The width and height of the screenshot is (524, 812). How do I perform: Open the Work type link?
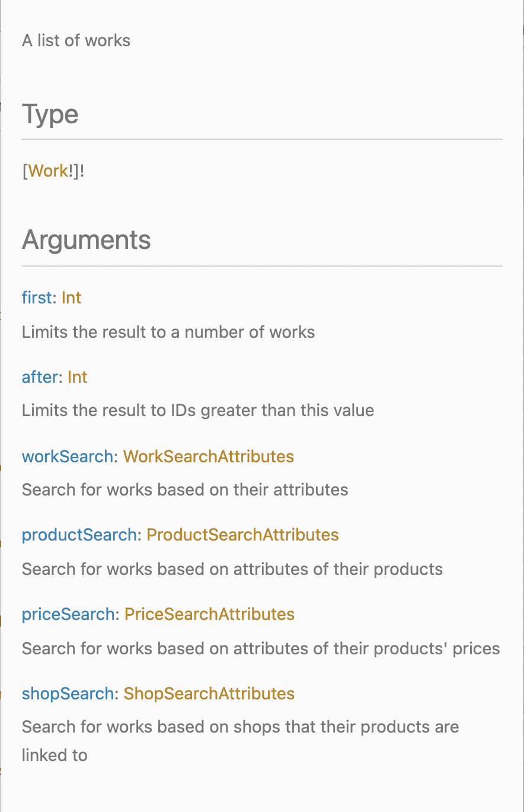pyautogui.click(x=48, y=171)
